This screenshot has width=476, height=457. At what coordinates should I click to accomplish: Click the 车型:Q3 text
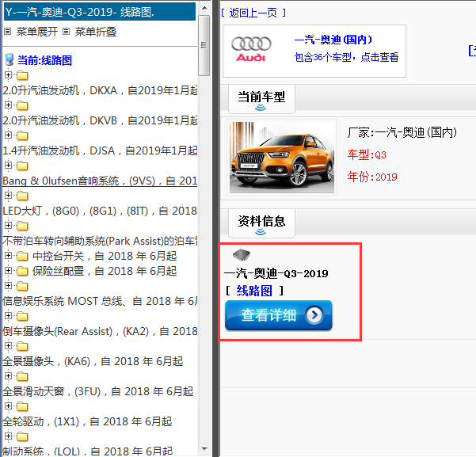point(367,155)
